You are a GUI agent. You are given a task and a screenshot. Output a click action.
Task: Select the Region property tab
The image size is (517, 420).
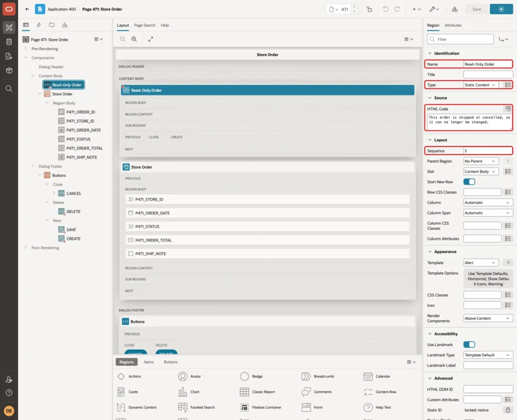point(433,25)
